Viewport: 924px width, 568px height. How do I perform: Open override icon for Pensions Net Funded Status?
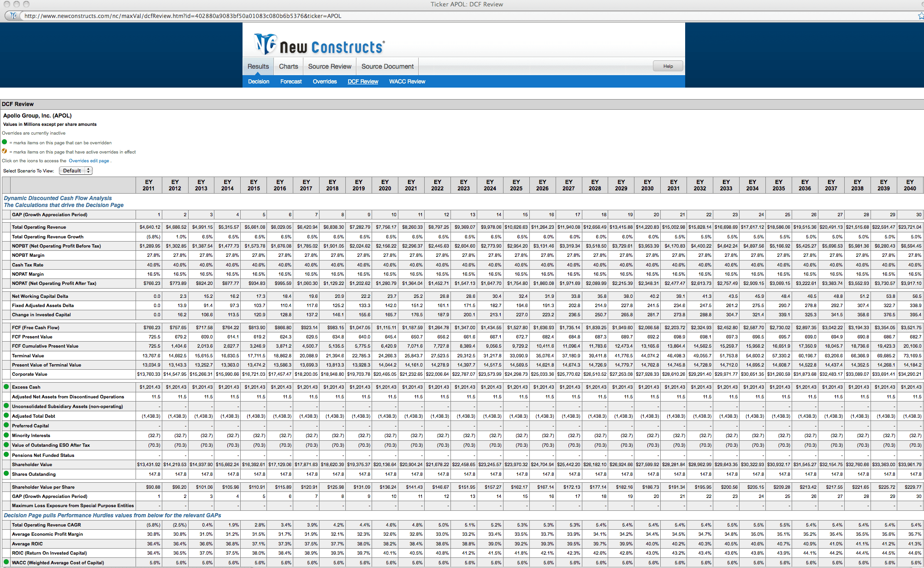click(x=6, y=455)
